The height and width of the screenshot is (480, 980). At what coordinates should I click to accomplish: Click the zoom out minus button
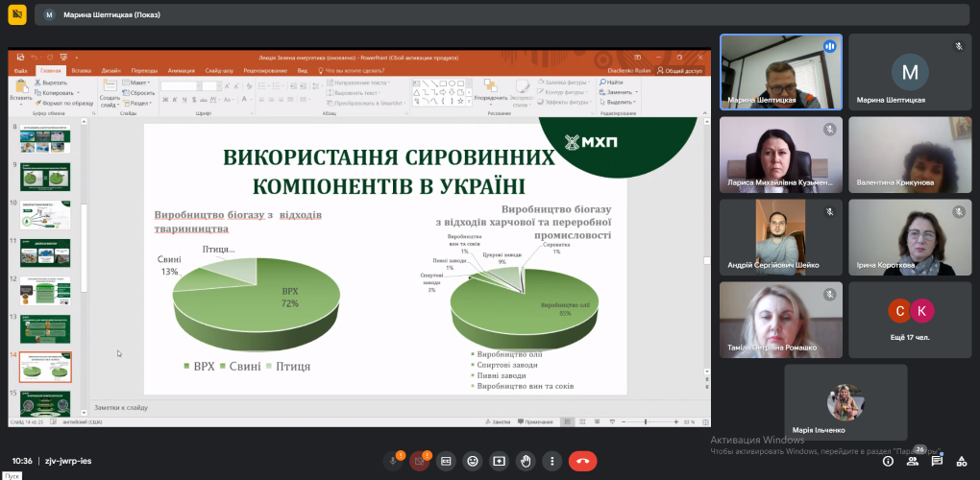(622, 422)
